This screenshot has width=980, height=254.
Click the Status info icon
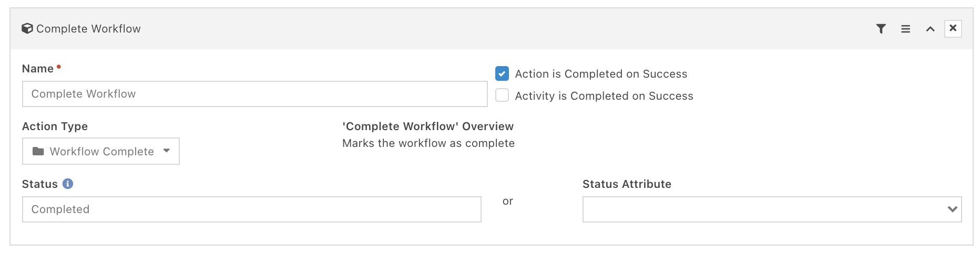click(x=68, y=184)
